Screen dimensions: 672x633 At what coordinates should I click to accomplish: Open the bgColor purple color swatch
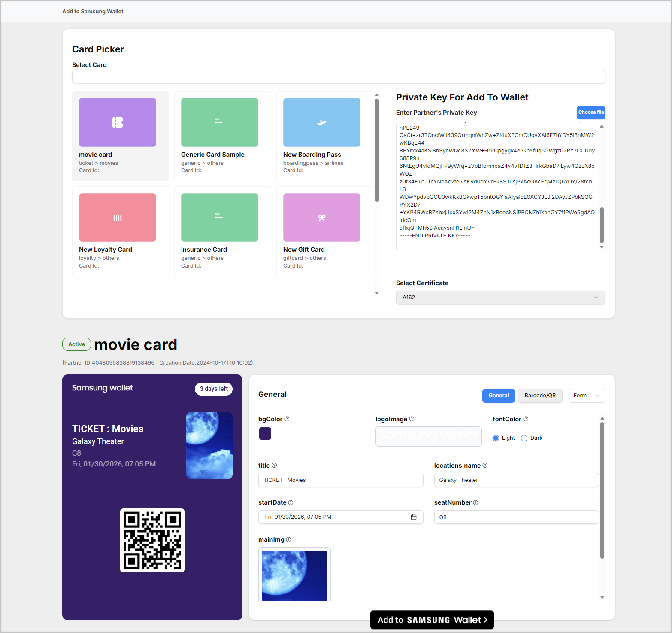[x=265, y=434]
